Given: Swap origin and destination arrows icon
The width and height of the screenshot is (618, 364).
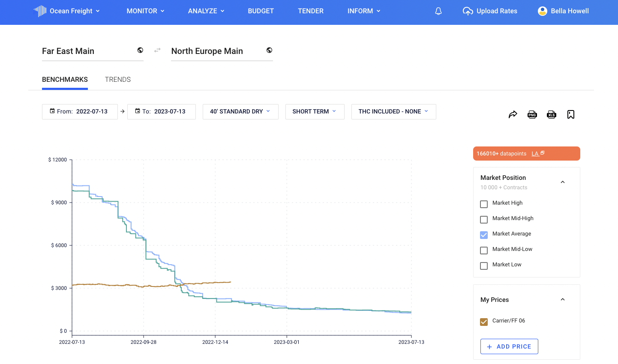Looking at the screenshot, I should pyautogui.click(x=157, y=50).
